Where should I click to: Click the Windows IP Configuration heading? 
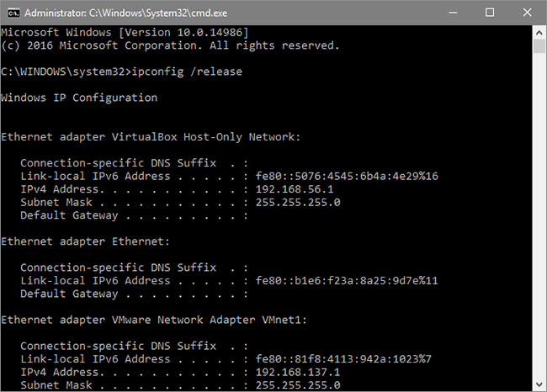tap(79, 98)
